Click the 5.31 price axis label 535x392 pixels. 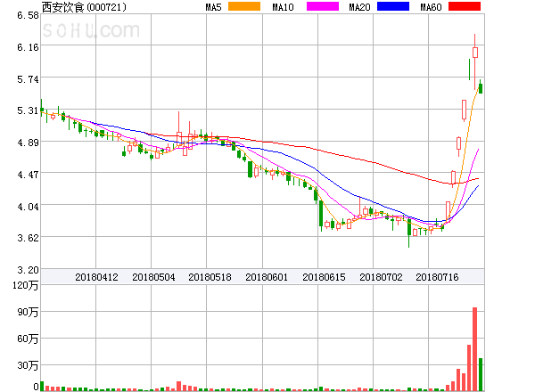[x=28, y=110]
